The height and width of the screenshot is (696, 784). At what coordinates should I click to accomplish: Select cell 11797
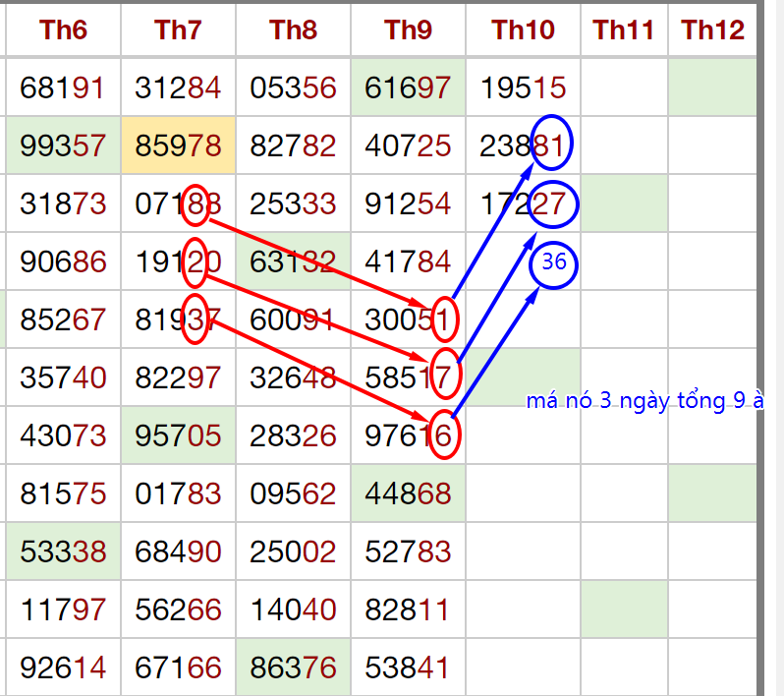click(x=63, y=609)
